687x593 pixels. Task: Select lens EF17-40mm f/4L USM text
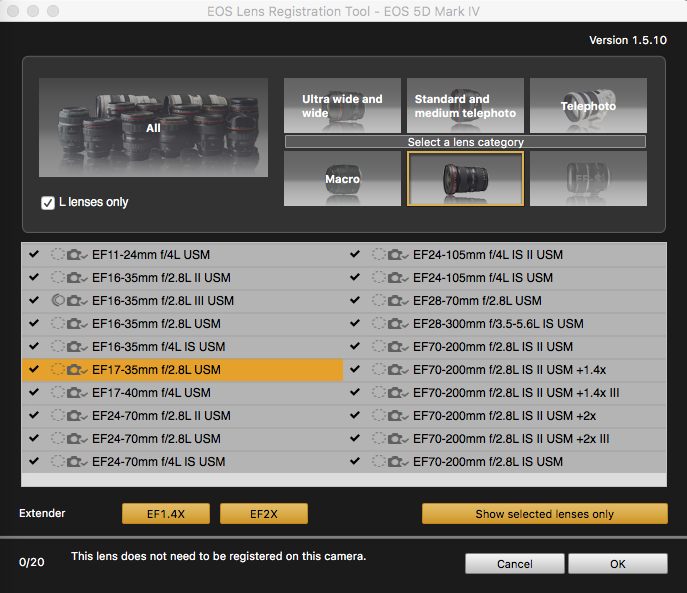(x=151, y=393)
